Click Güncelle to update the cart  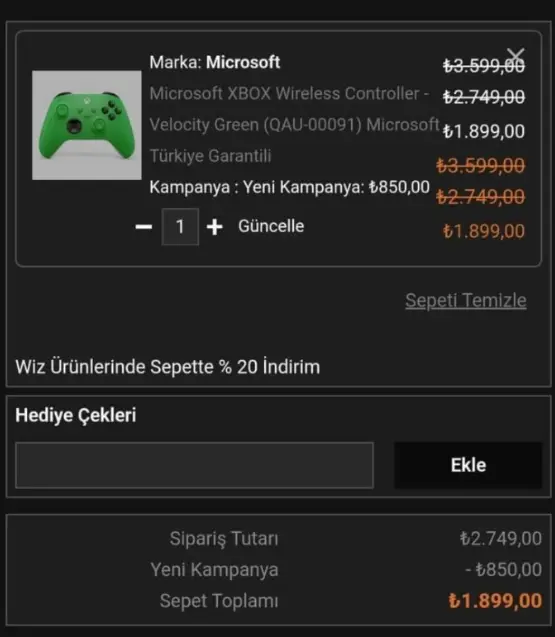[x=271, y=226]
